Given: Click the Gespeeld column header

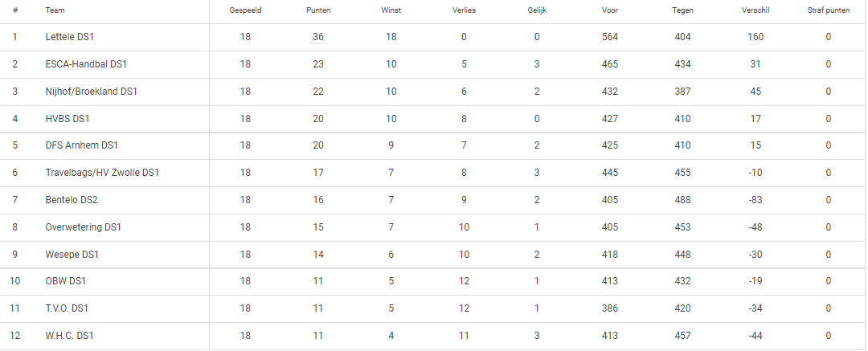Looking at the screenshot, I should tap(245, 10).
